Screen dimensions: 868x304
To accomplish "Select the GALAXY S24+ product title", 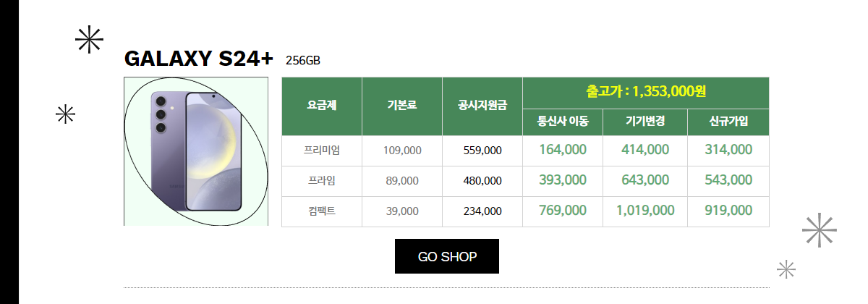I will pos(198,59).
